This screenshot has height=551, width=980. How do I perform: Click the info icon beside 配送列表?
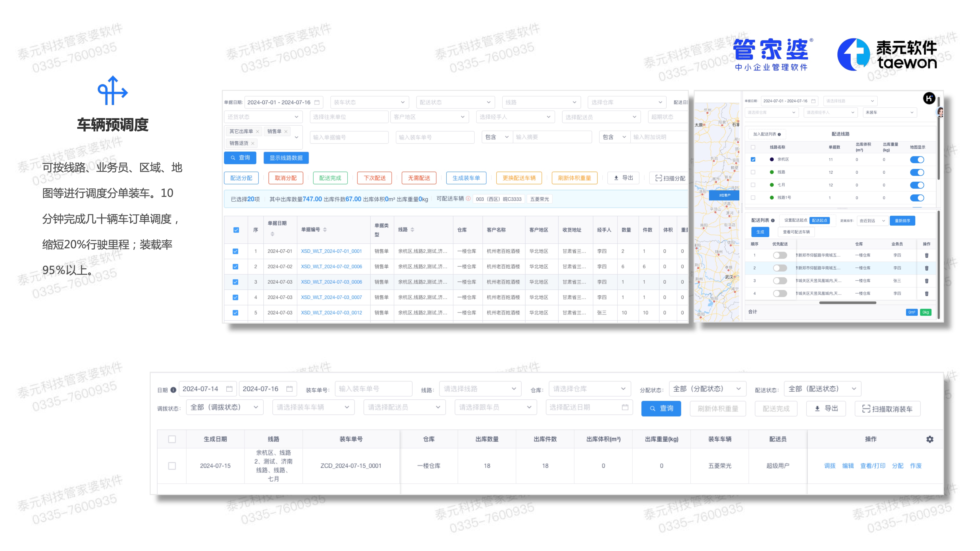tap(773, 221)
